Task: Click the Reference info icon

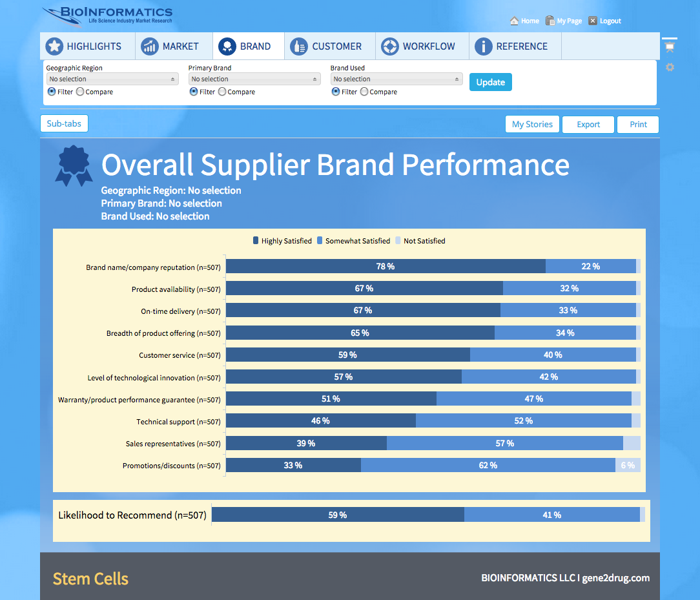Action: 484,47
